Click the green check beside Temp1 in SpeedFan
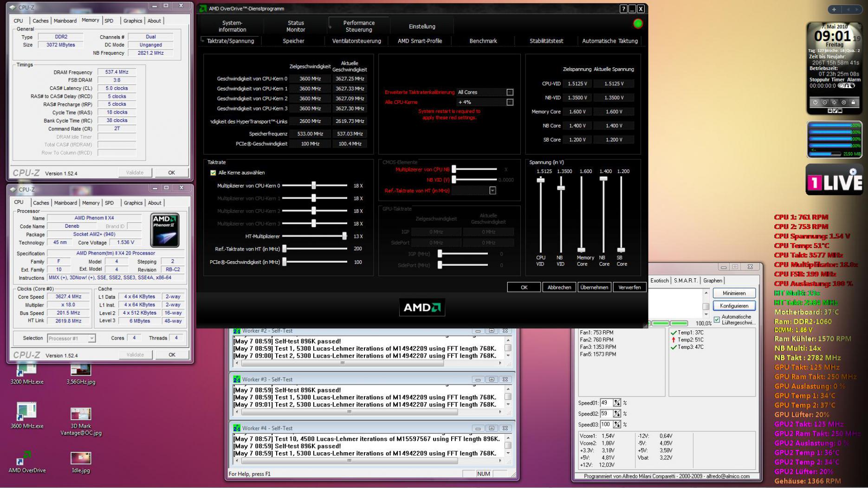This screenshot has width=868, height=488. pyautogui.click(x=674, y=333)
